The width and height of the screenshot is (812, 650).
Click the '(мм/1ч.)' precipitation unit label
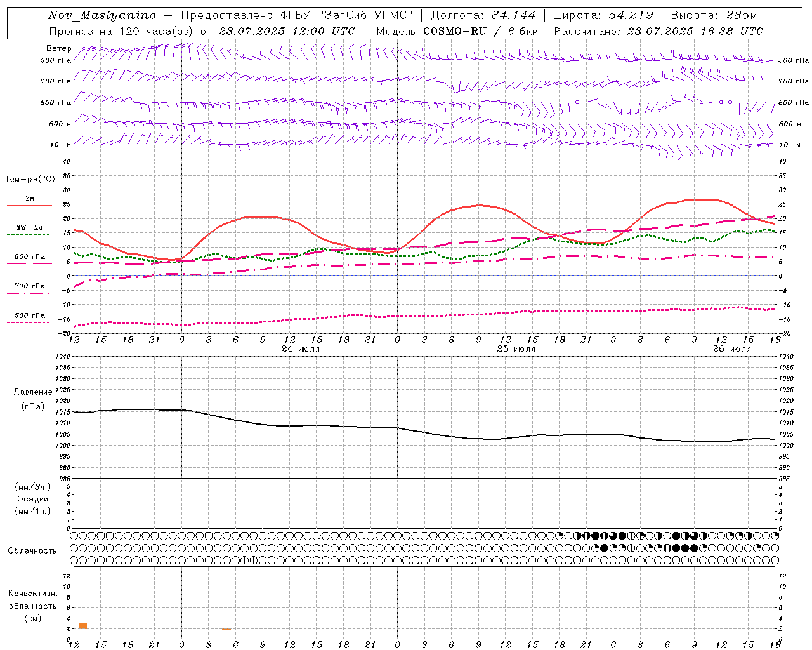click(33, 511)
